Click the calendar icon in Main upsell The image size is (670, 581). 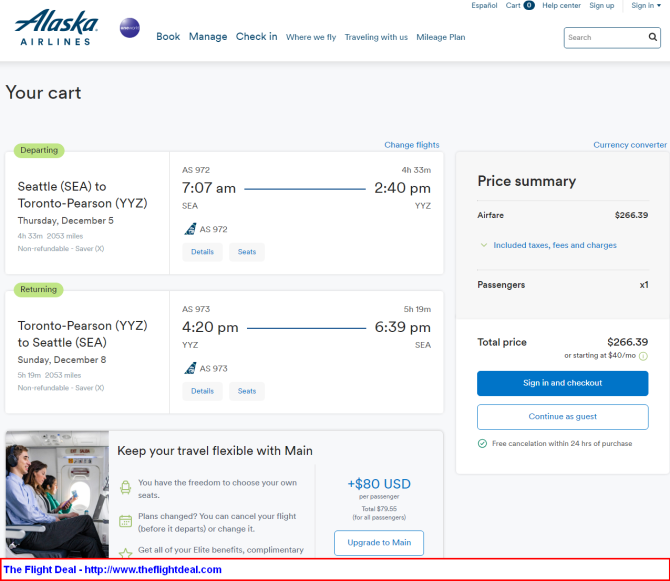[x=125, y=521]
